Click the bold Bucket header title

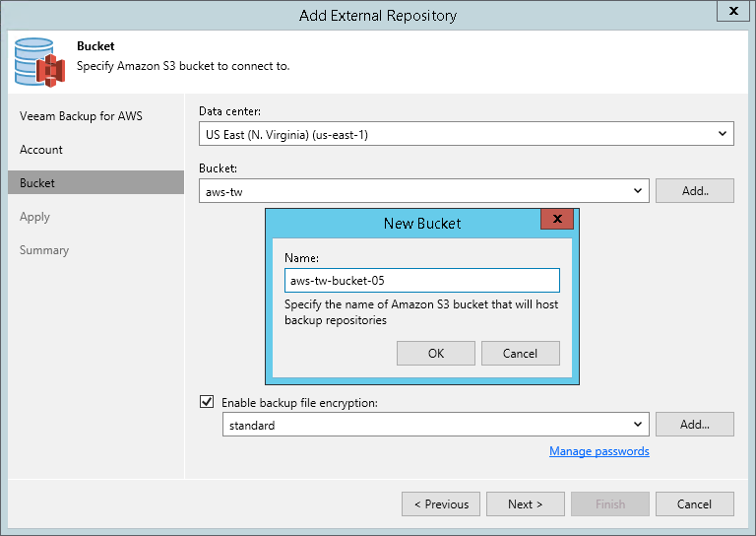pos(95,46)
